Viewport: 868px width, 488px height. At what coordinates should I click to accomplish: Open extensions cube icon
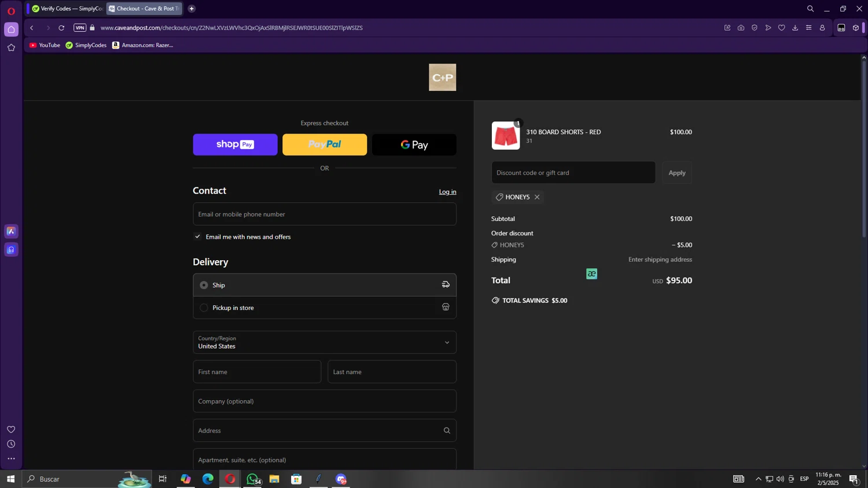[856, 28]
